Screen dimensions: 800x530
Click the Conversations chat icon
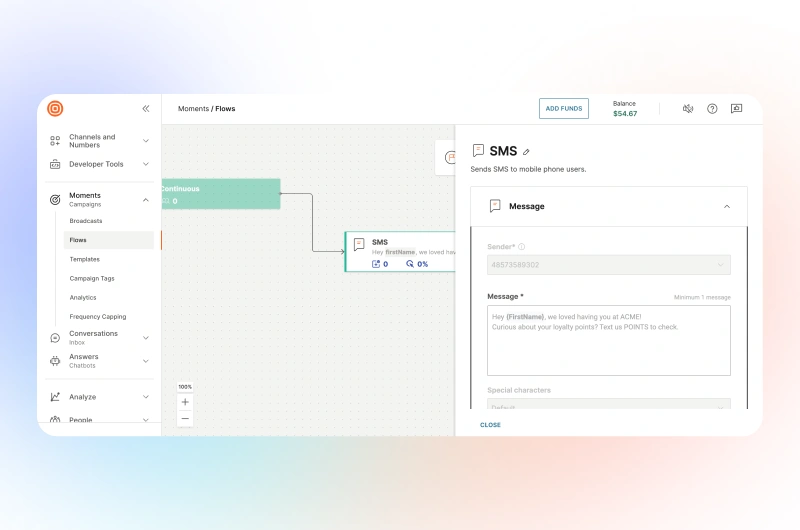click(x=55, y=338)
